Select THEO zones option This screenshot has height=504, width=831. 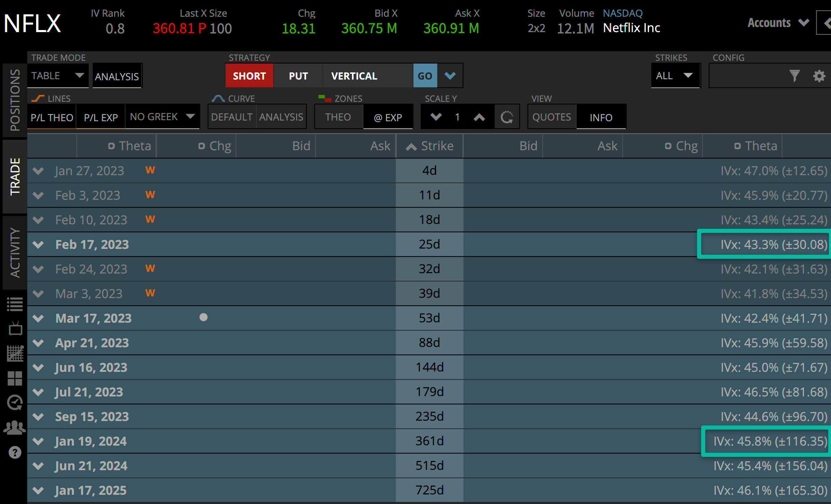click(338, 117)
